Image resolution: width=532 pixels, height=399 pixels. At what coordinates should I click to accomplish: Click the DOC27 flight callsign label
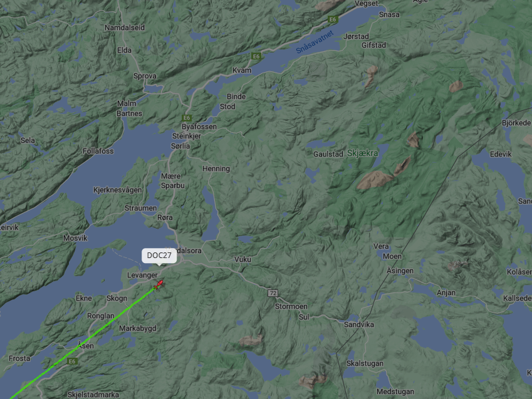(159, 256)
